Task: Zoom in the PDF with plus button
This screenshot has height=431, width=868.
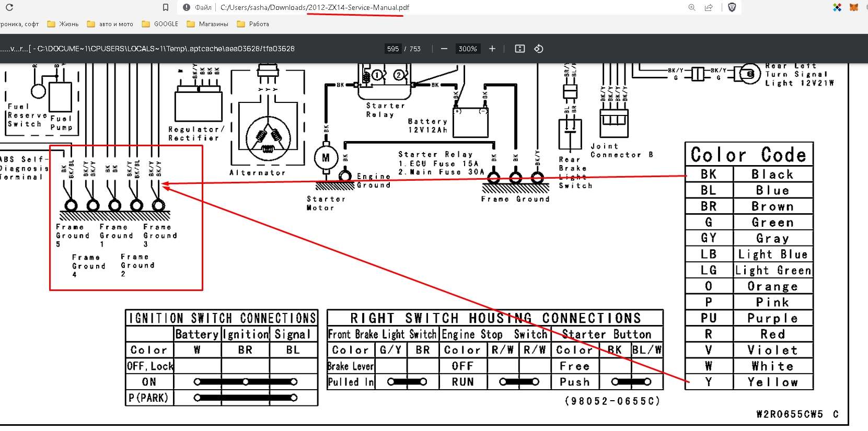Action: tap(492, 49)
